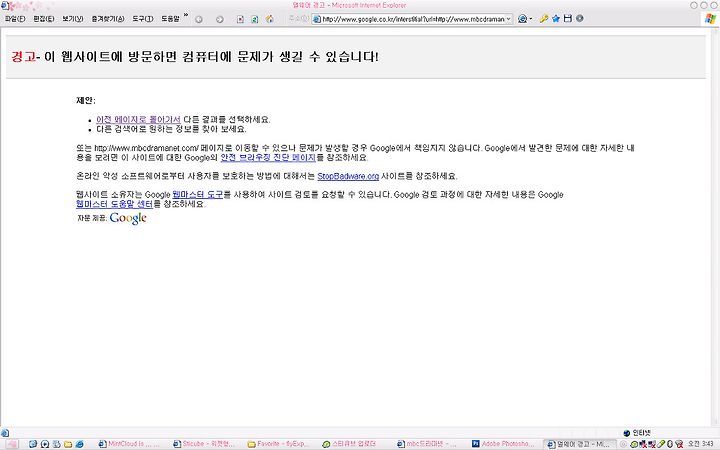Open the 즐겨찾기(A) menu
The image size is (720, 450).
[x=108, y=19]
